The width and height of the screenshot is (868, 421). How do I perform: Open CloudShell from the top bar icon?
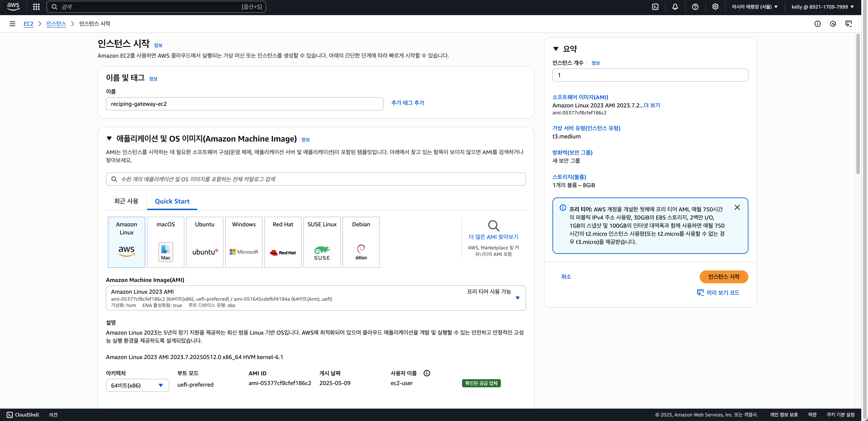(655, 7)
